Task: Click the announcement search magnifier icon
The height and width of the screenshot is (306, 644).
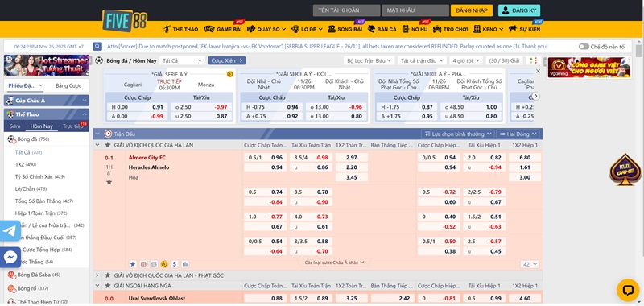Action: pos(97,47)
